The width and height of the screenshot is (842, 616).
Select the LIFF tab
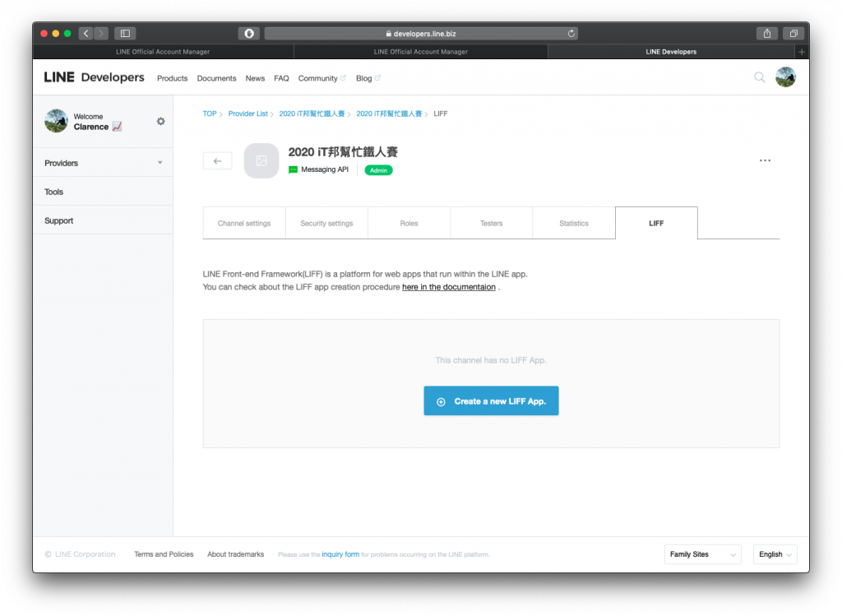[x=656, y=223]
